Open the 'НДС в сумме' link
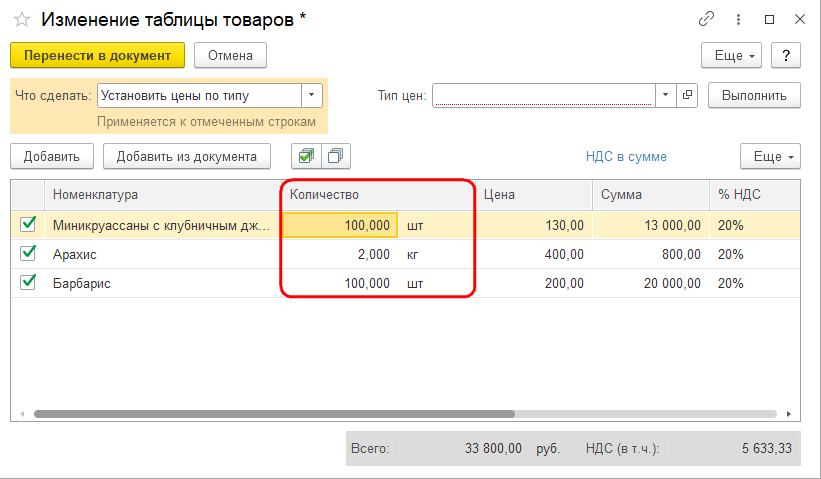This screenshot has height=479, width=821. (626, 157)
